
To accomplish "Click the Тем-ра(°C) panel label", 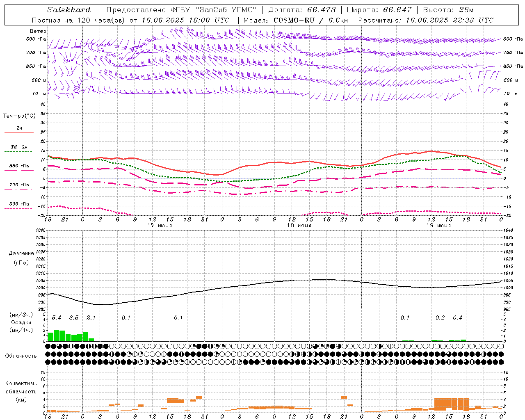I will click(x=19, y=116).
